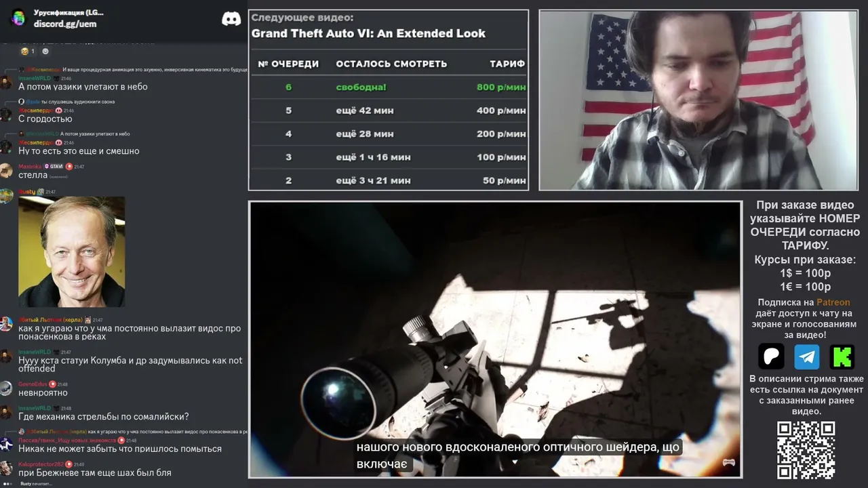Screen dimensions: 868x488
Task: Open the Telegram icon
Action: (807, 357)
